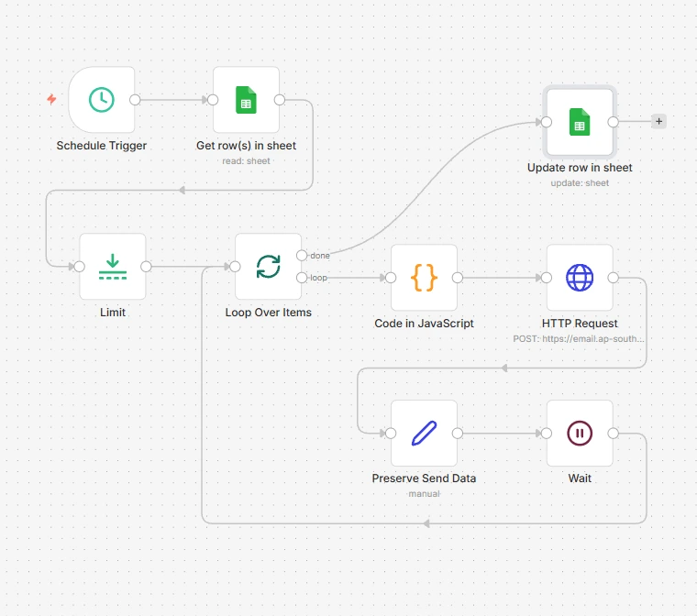This screenshot has height=616, width=697.
Task: Click the Schedule Trigger label
Action: tap(102, 146)
